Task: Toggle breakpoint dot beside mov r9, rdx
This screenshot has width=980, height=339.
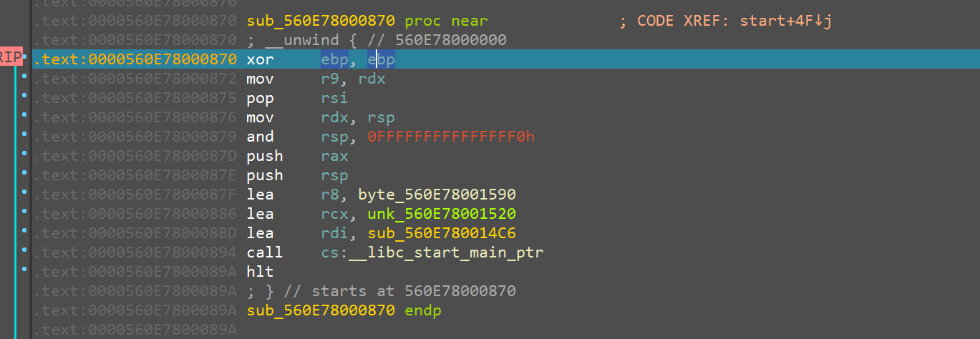Action: pos(25,75)
